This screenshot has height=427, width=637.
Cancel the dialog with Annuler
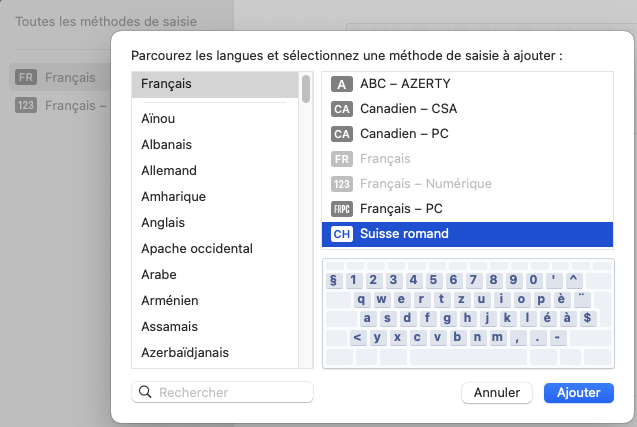click(497, 393)
